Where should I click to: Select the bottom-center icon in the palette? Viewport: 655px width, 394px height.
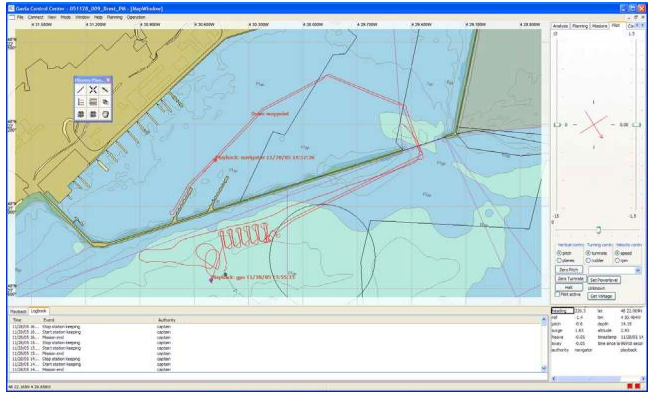pos(93,114)
